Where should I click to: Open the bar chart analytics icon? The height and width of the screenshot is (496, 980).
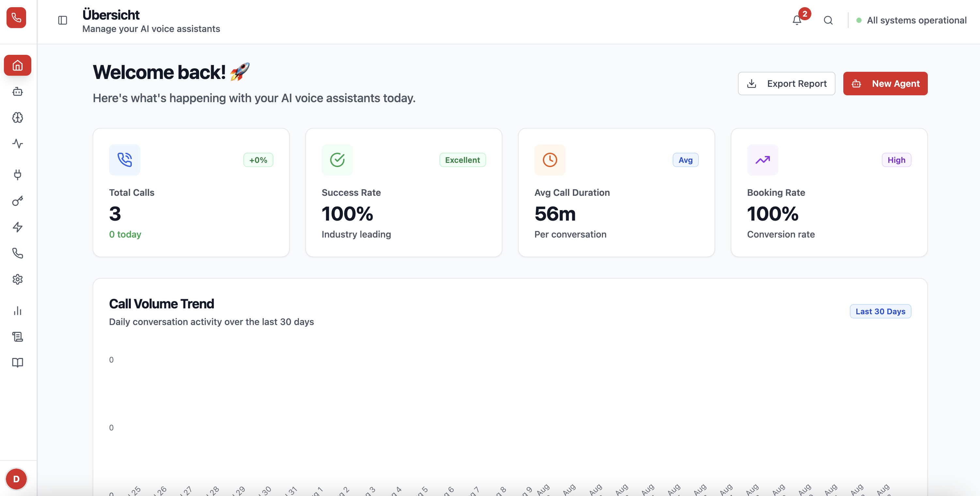point(18,311)
